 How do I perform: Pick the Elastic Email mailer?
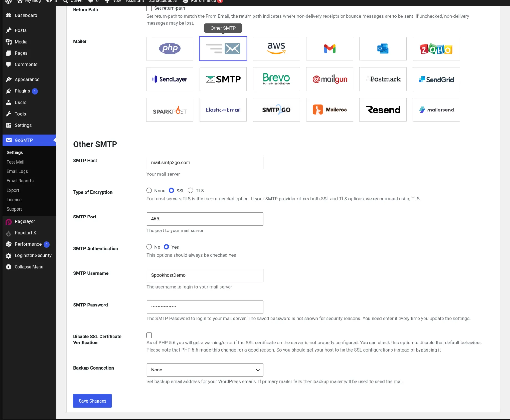click(x=223, y=110)
